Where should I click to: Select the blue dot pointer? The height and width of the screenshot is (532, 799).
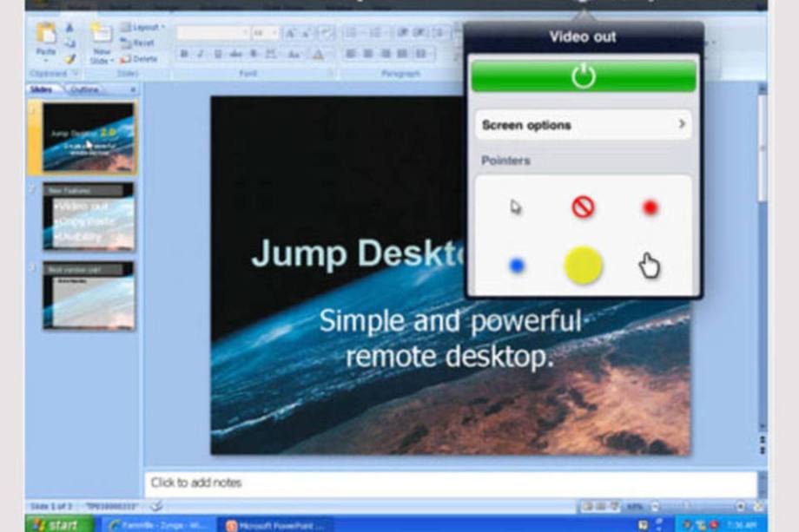point(516,266)
